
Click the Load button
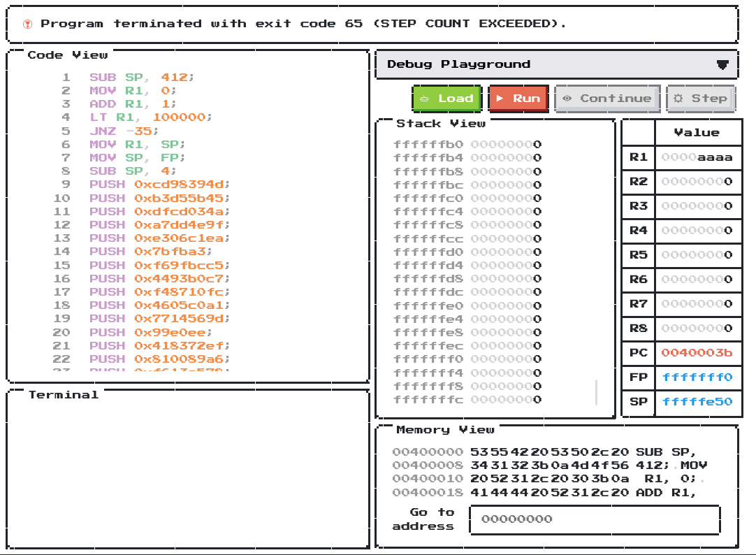(447, 99)
